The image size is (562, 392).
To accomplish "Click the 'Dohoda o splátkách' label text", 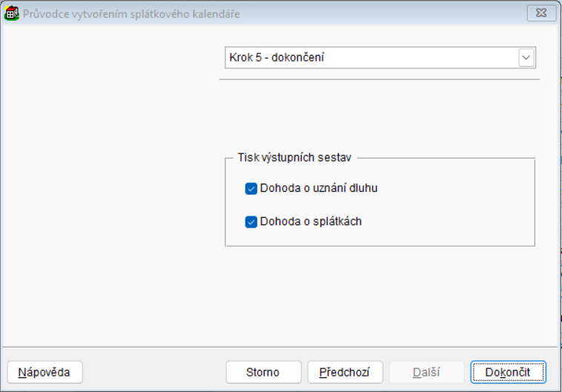I will click(x=311, y=221).
